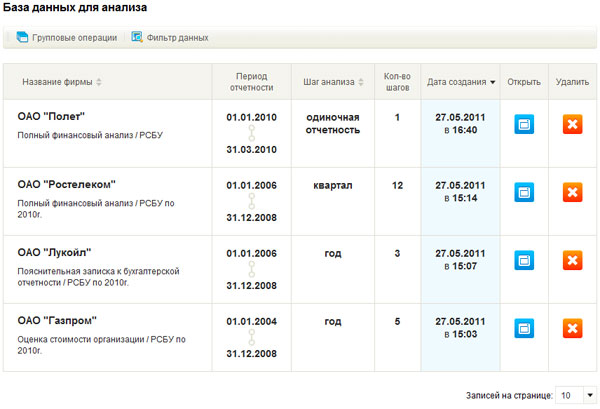Open the Фильтр данных panel
This screenshot has width=600, height=409.
click(x=170, y=38)
